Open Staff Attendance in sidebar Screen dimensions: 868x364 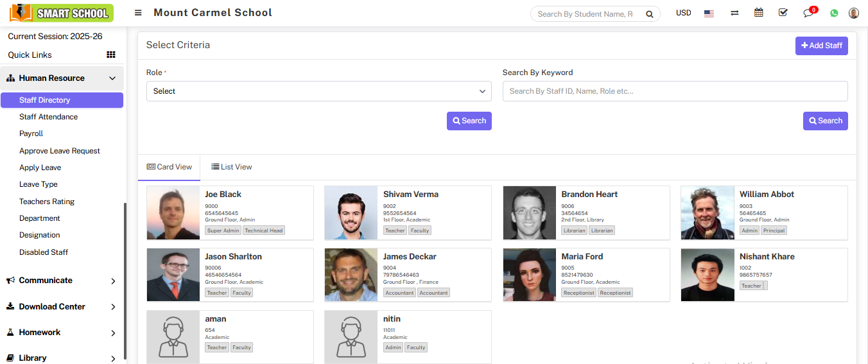[48, 117]
